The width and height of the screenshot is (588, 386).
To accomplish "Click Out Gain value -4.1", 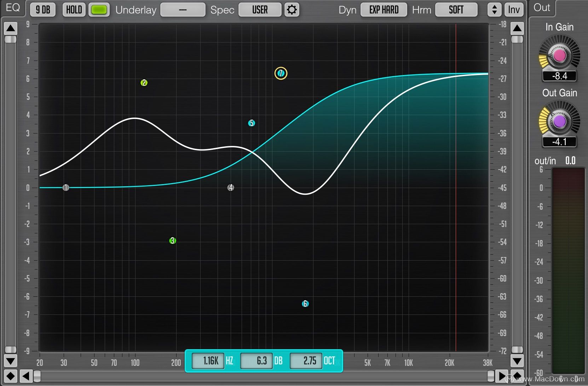I will click(559, 142).
